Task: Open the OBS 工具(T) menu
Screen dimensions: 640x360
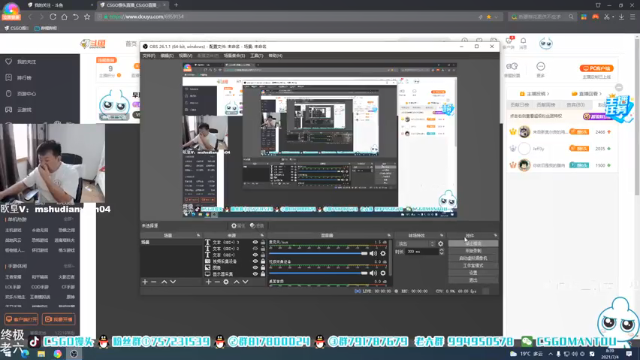Action: pos(256,56)
